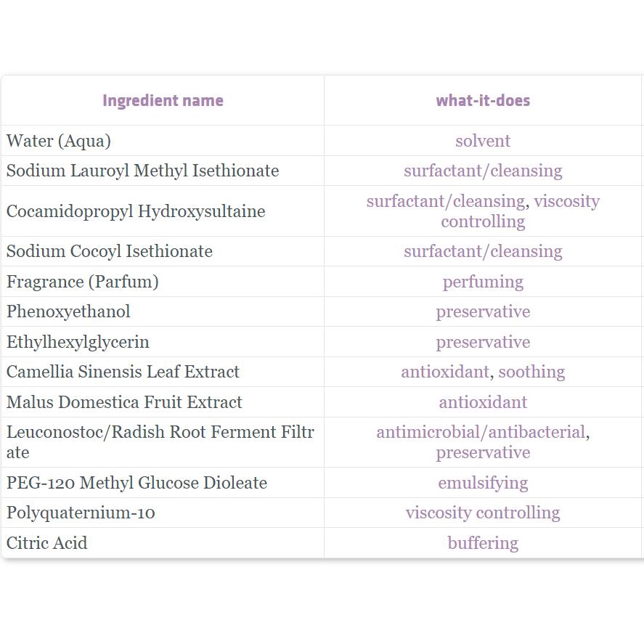Viewport: 644px width, 644px height.
Task: Click the "perfuming" function link
Action: tap(483, 282)
